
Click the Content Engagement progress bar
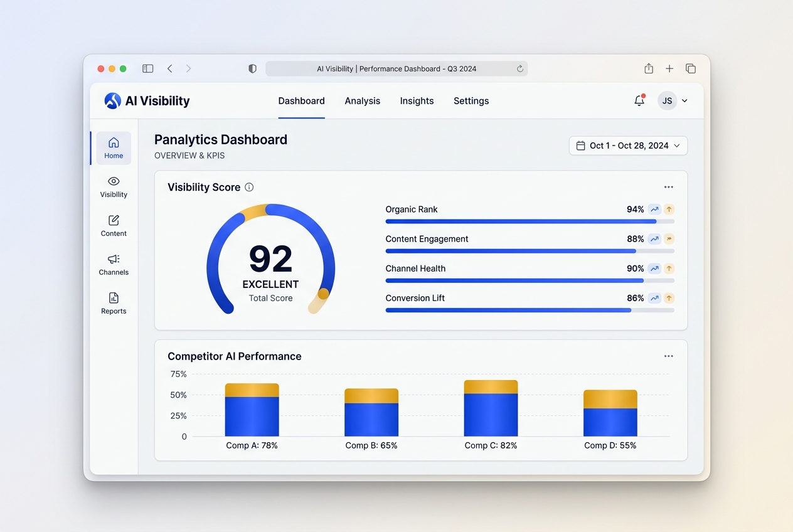click(x=530, y=251)
